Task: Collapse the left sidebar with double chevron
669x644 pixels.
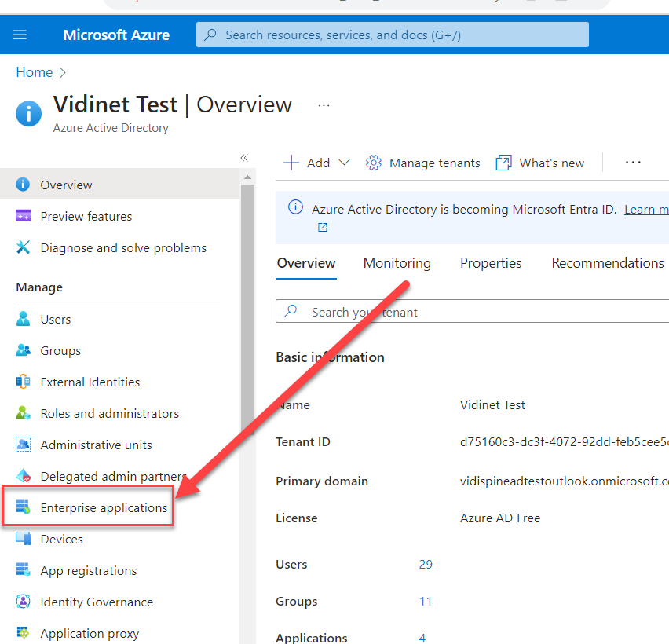Action: click(244, 158)
